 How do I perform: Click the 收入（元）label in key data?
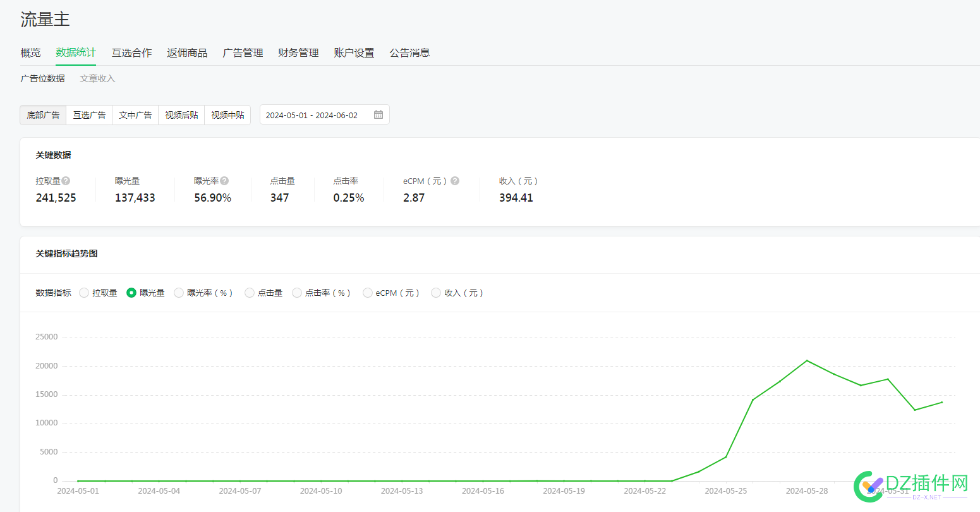tap(518, 181)
